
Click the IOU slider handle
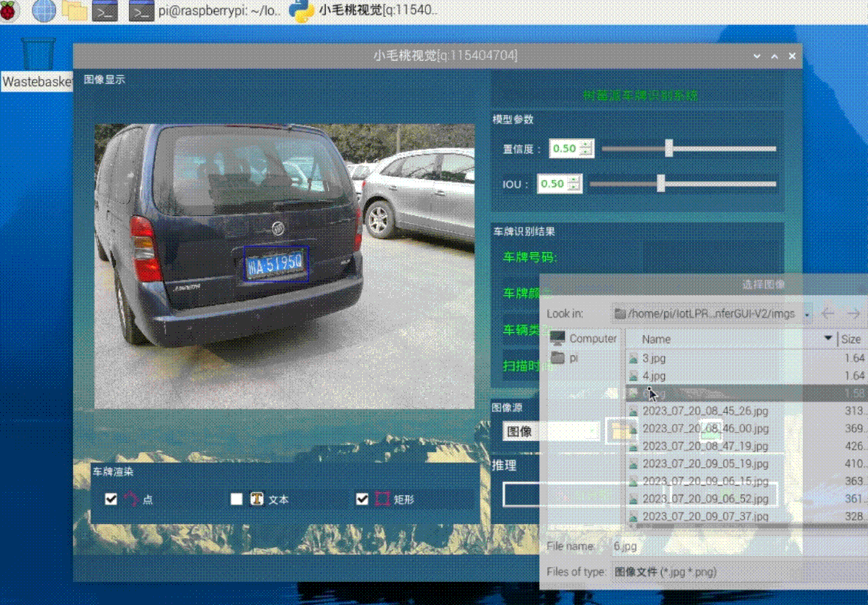pyautogui.click(x=660, y=183)
